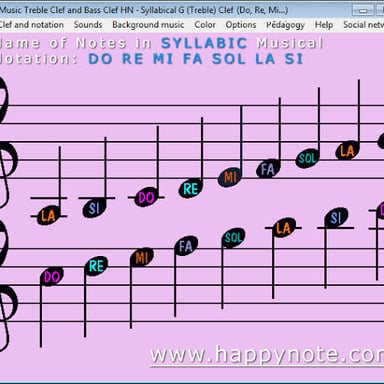Open the Social networks menu
Image resolution: width=384 pixels, height=384 pixels.
tap(363, 25)
